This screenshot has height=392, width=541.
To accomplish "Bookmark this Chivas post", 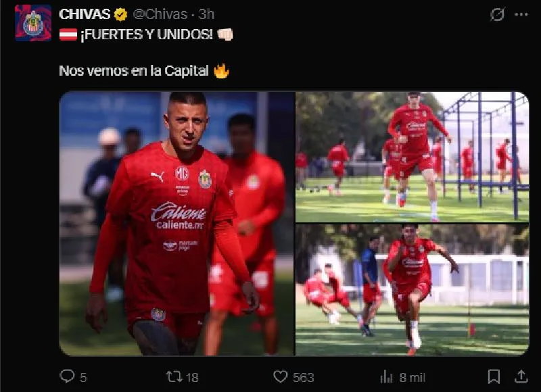I will [x=494, y=376].
